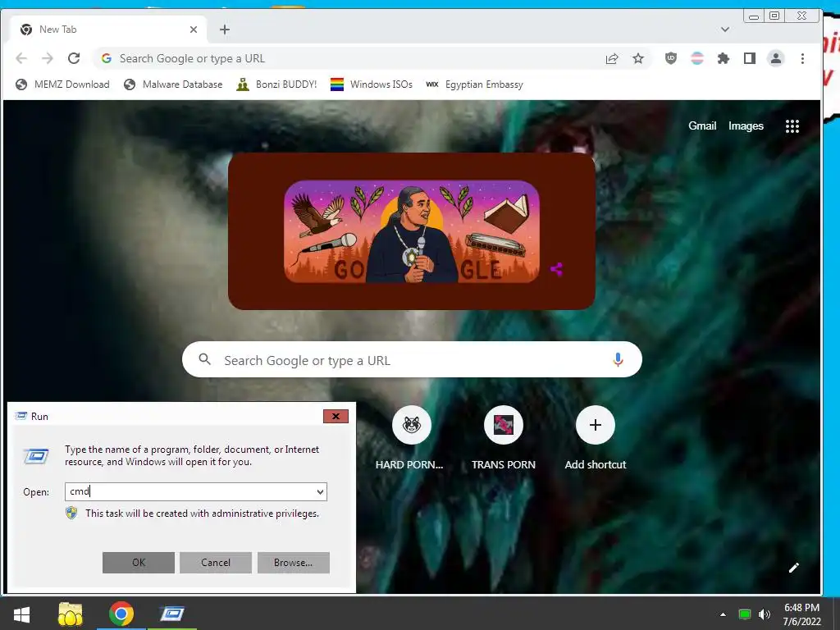Open the volume speaker tray icon
The height and width of the screenshot is (630, 840).
[x=765, y=614]
